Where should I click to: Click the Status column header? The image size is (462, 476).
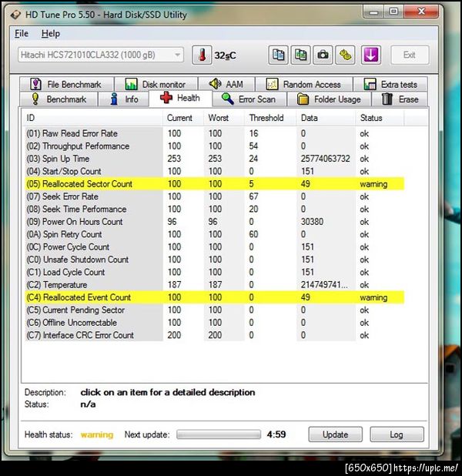[380, 118]
